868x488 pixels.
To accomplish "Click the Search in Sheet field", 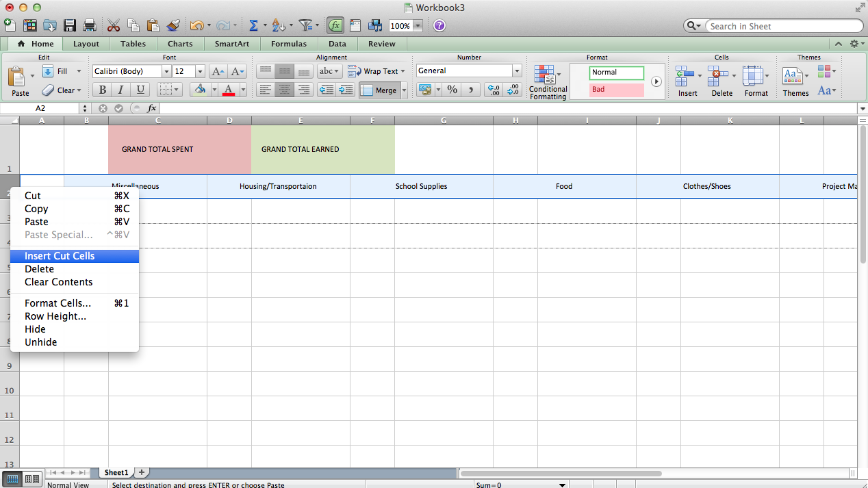I will click(786, 26).
